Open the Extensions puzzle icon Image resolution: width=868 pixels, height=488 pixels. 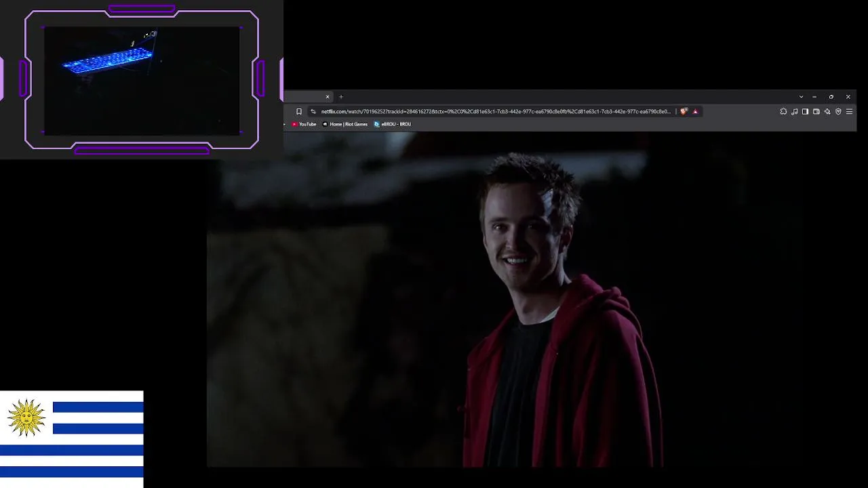click(x=783, y=112)
